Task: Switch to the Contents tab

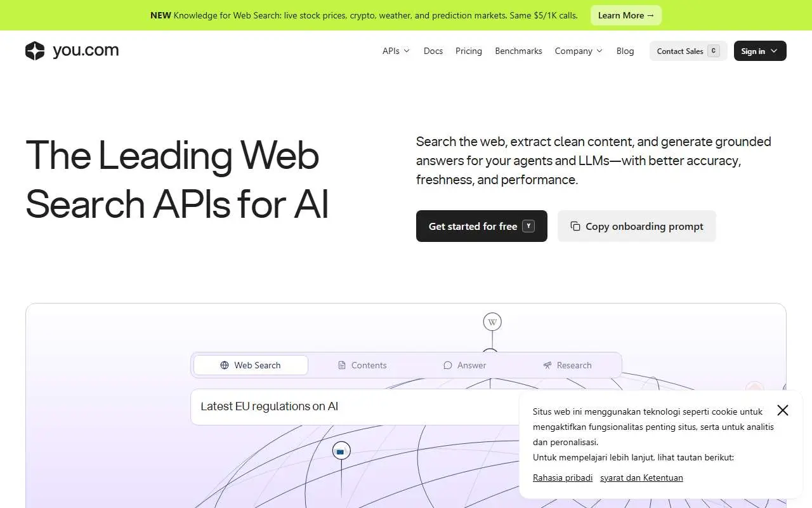Action: point(362,365)
